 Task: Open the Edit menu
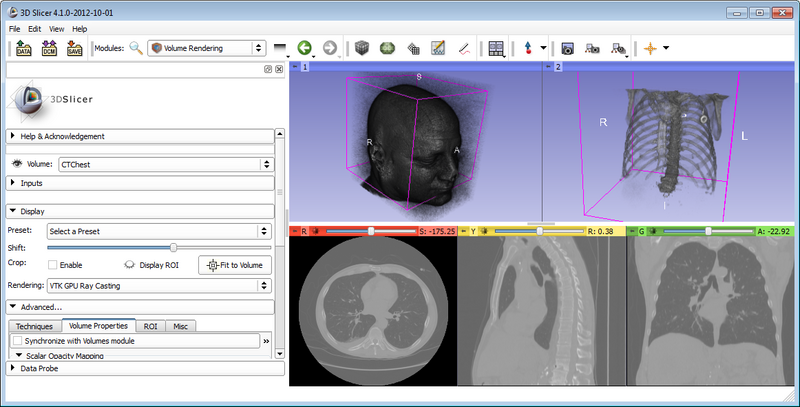coord(34,29)
